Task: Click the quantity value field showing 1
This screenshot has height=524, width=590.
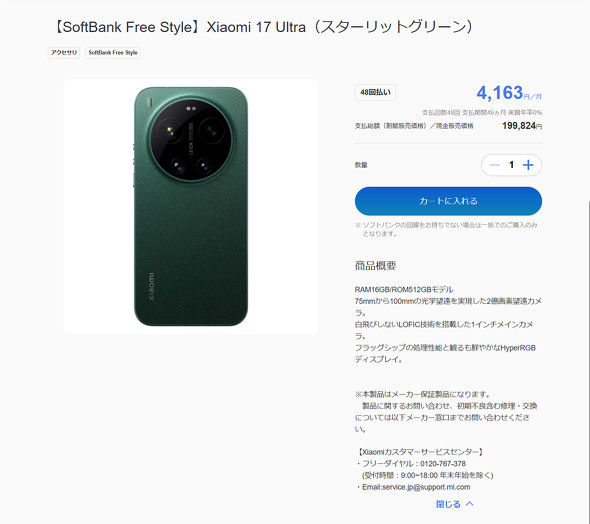Action: click(511, 165)
